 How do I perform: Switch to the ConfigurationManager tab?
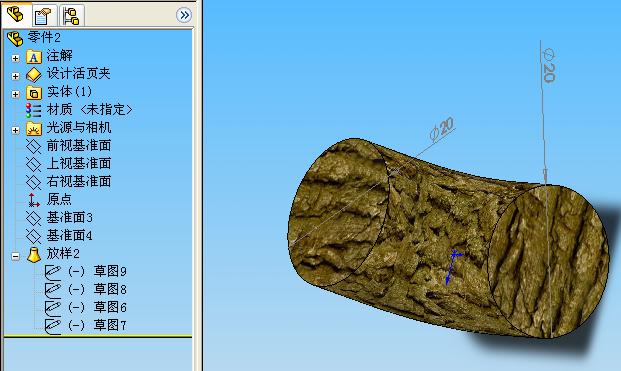[71, 16]
